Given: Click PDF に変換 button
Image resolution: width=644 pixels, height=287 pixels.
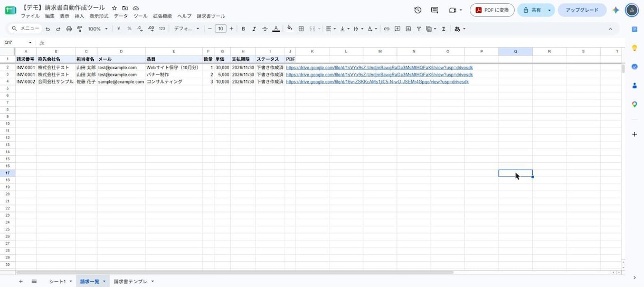Looking at the screenshot, I should [492, 10].
